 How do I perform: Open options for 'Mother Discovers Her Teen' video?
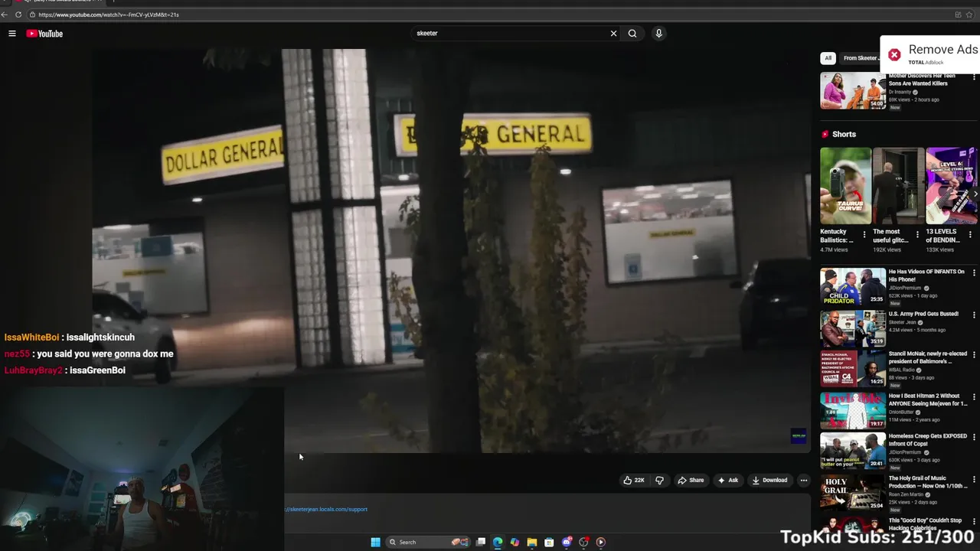974,77
